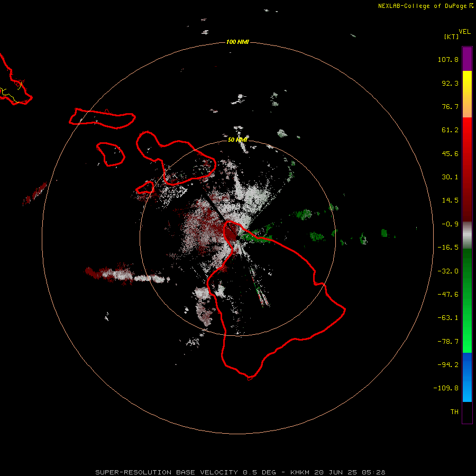This screenshot has height=476, width=476.
Task: Select the -32.0 velocity scale label
Action: (448, 271)
